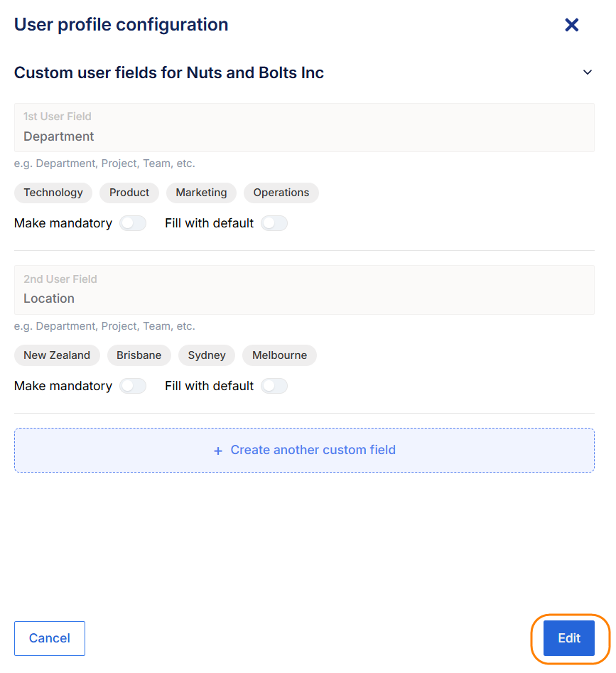
Task: Select the New Zealand tag
Action: tap(57, 355)
